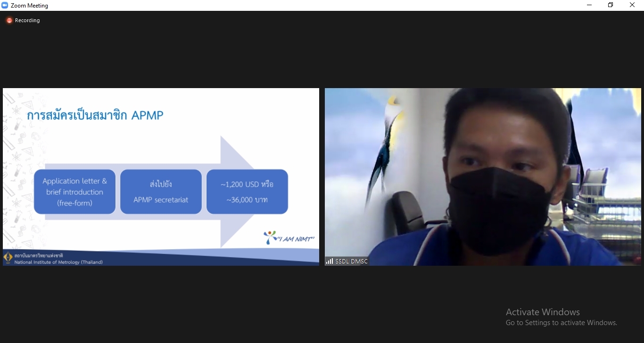Minimize the Zoom Meeting window

(589, 5)
